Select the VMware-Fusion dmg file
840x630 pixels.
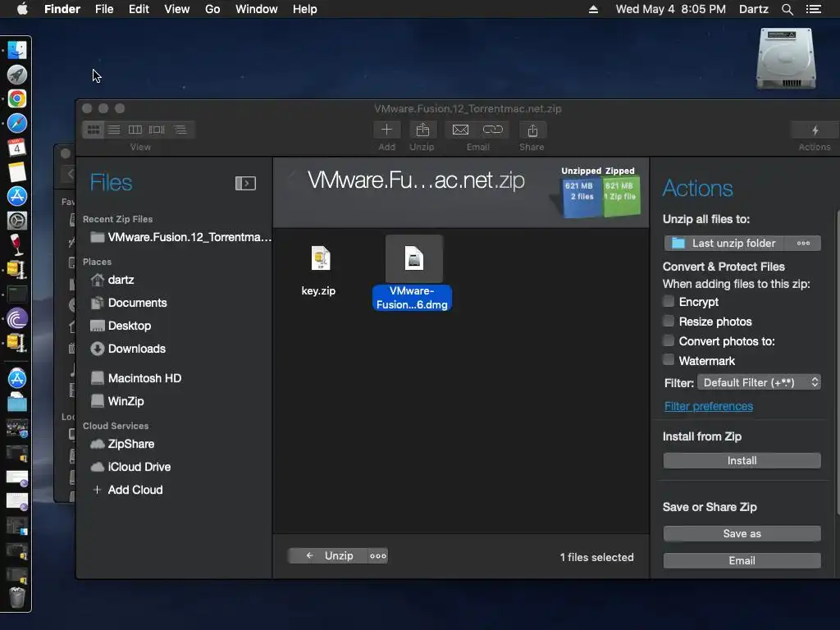[413, 273]
